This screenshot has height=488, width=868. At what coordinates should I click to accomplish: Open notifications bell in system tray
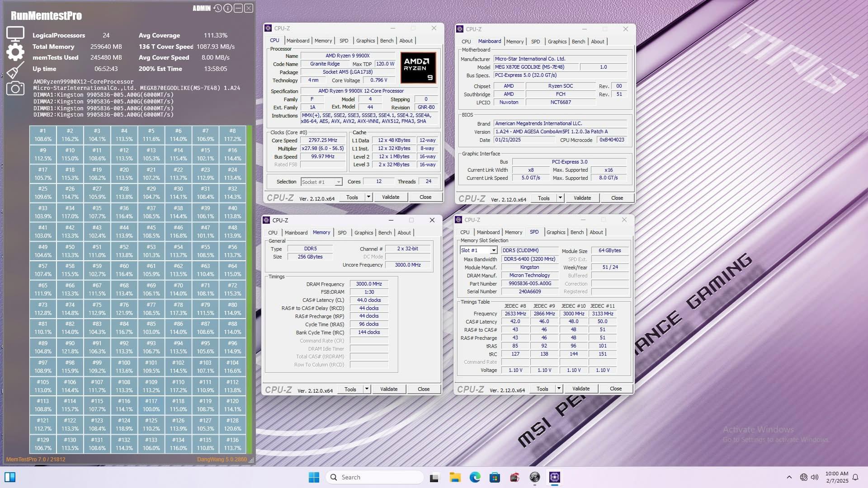coord(855,477)
